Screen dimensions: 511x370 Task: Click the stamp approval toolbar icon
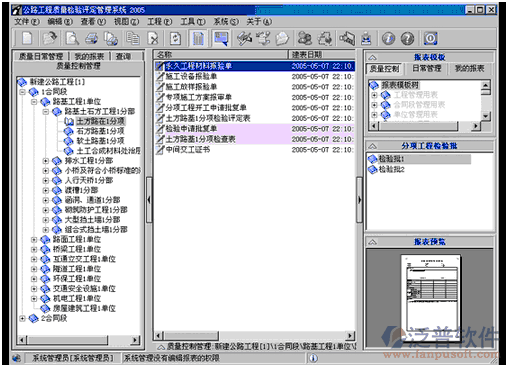point(367,39)
